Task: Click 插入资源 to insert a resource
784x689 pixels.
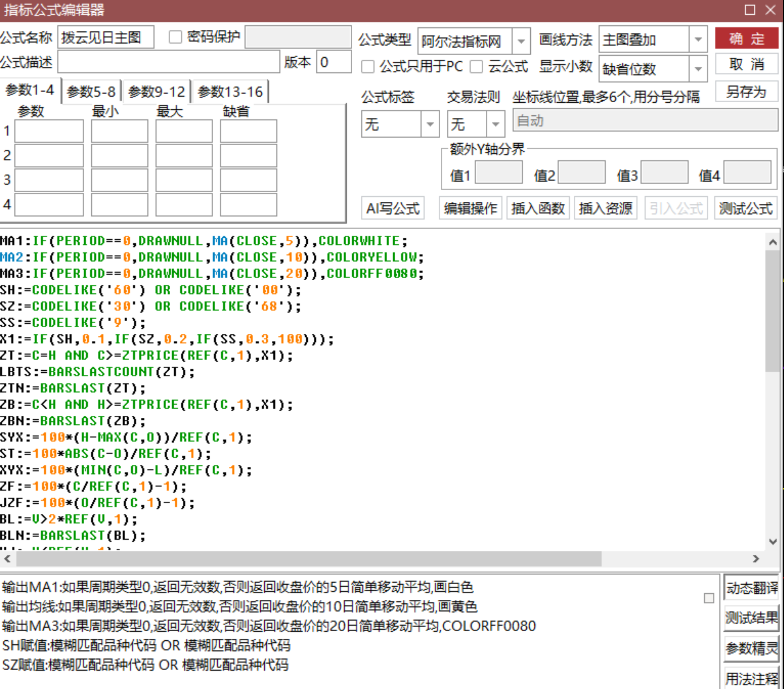Action: click(x=606, y=208)
